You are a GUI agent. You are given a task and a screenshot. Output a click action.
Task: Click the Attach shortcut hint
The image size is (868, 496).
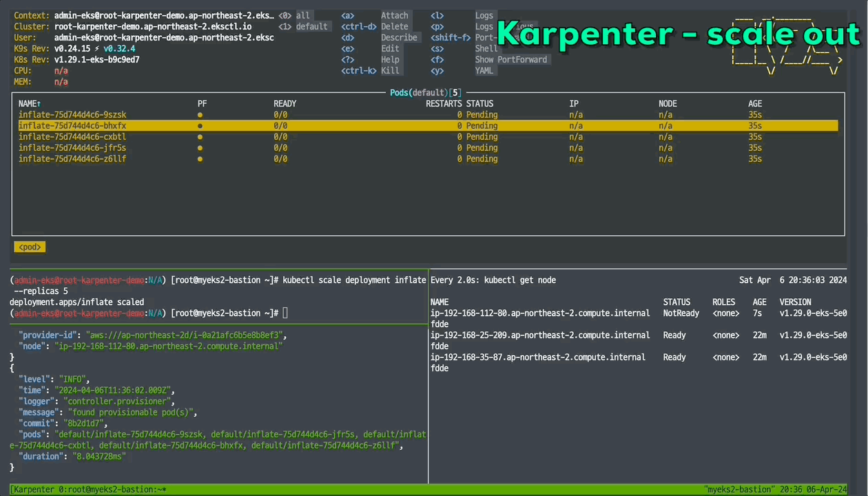[395, 15]
